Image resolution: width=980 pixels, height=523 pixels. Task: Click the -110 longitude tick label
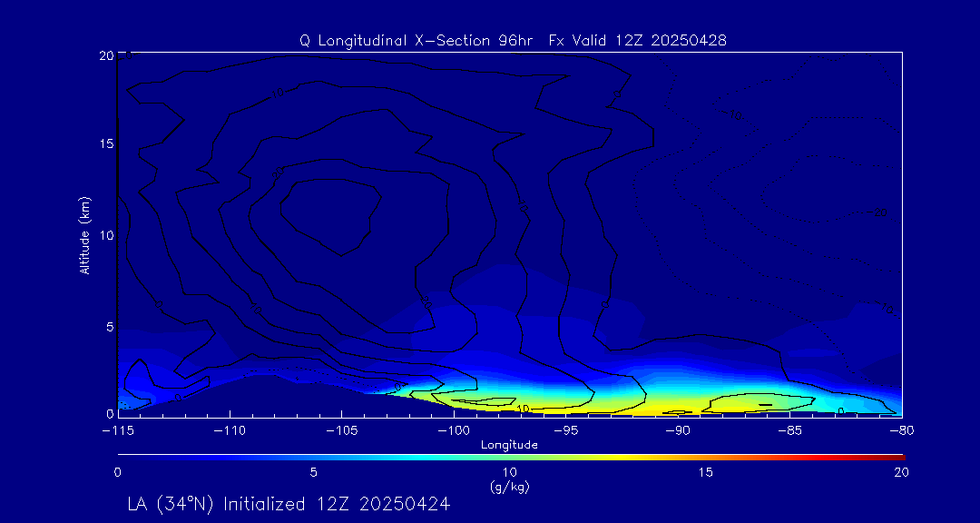pyautogui.click(x=230, y=431)
